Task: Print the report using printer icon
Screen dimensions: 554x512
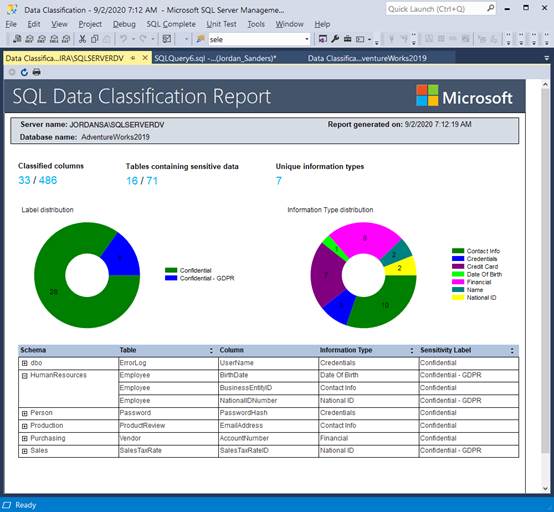Action: (36, 72)
